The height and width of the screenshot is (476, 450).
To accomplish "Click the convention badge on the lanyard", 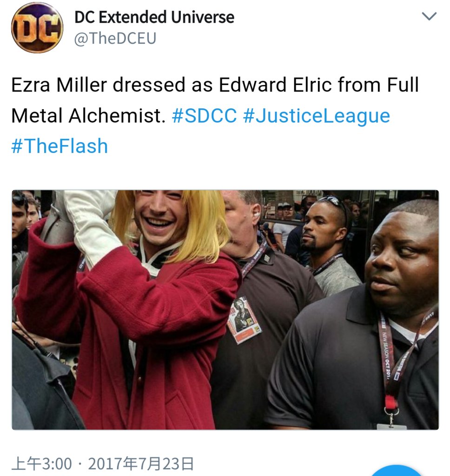I will pyautogui.click(x=244, y=320).
